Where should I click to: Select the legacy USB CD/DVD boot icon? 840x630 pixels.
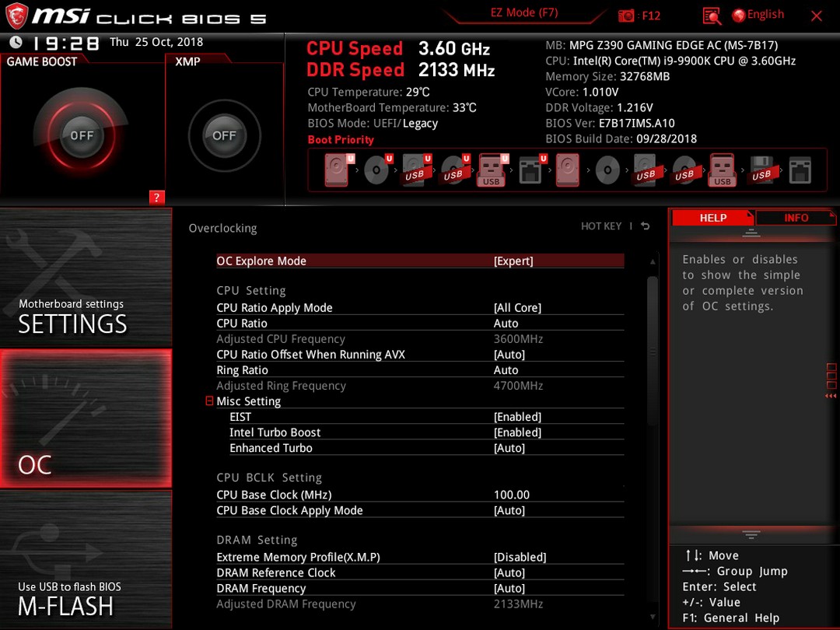click(x=684, y=170)
